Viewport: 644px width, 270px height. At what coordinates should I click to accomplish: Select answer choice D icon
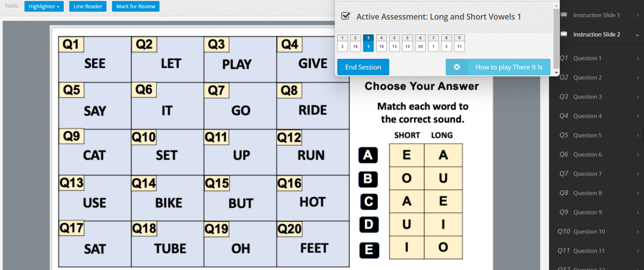coord(368,225)
